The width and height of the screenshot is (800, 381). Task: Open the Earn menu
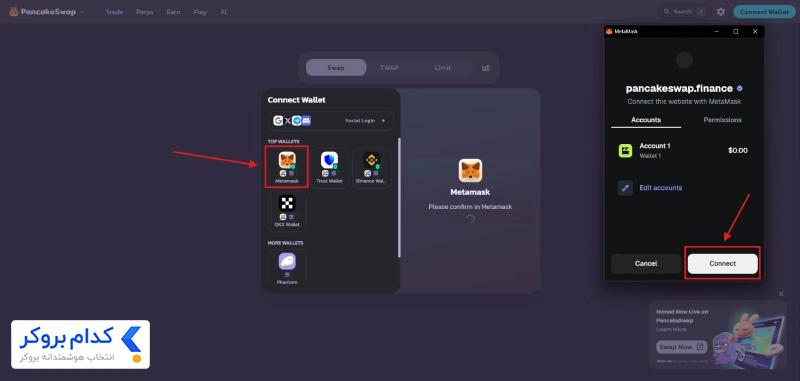click(173, 12)
